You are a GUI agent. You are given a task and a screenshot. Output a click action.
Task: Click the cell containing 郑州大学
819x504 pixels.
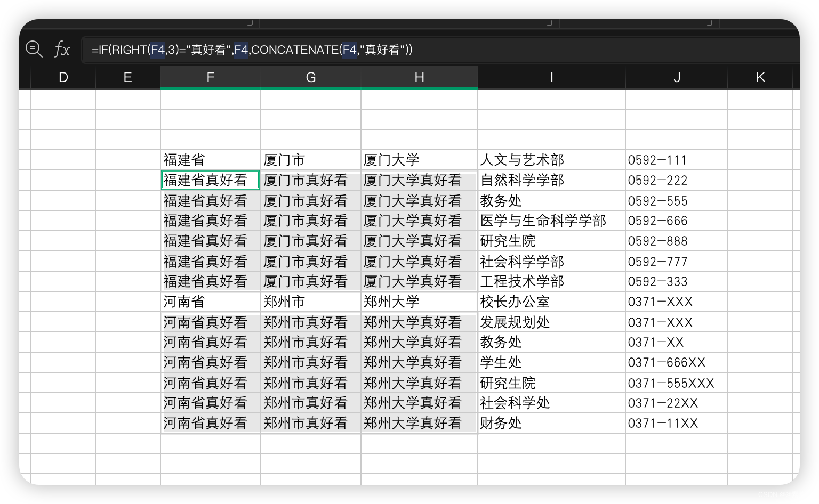(x=419, y=302)
